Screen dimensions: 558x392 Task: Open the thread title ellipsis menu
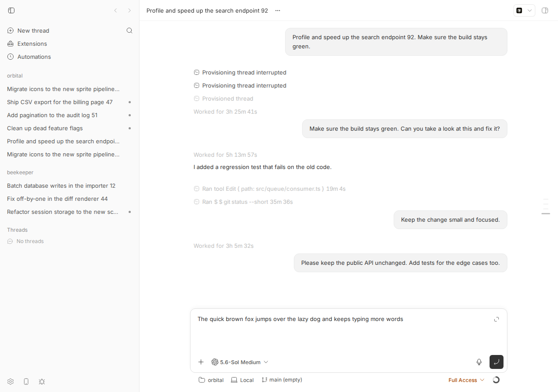tap(278, 10)
